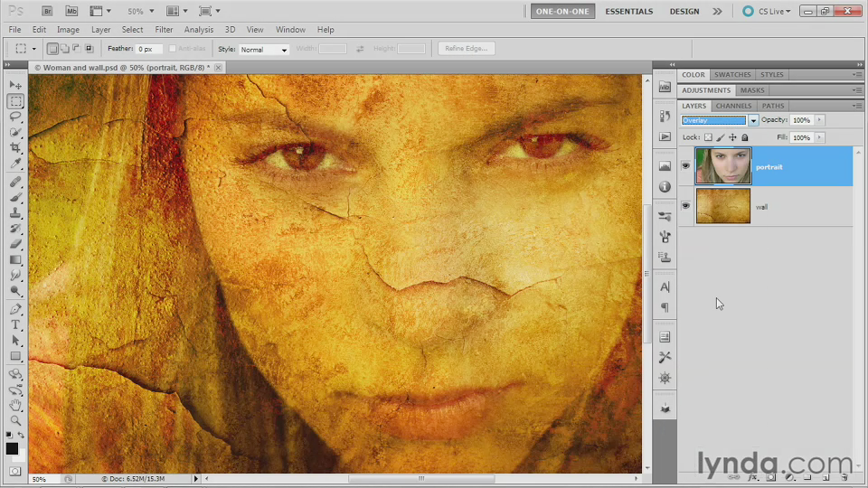
Task: Hide the portrait layer
Action: tap(686, 166)
